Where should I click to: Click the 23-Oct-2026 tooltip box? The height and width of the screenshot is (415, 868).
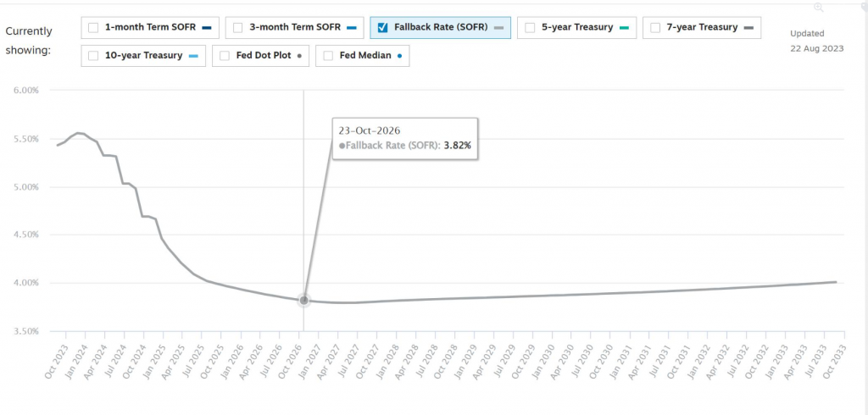pyautogui.click(x=404, y=138)
